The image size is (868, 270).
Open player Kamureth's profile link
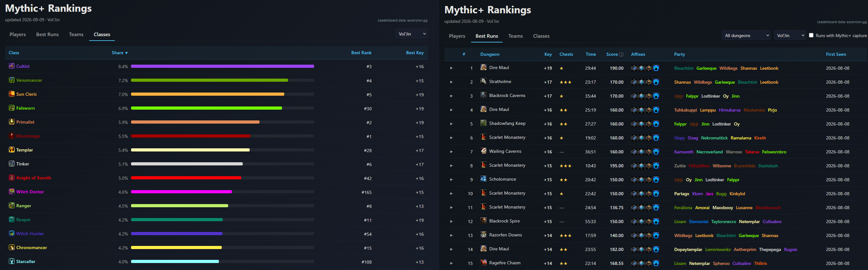pyautogui.click(x=684, y=152)
